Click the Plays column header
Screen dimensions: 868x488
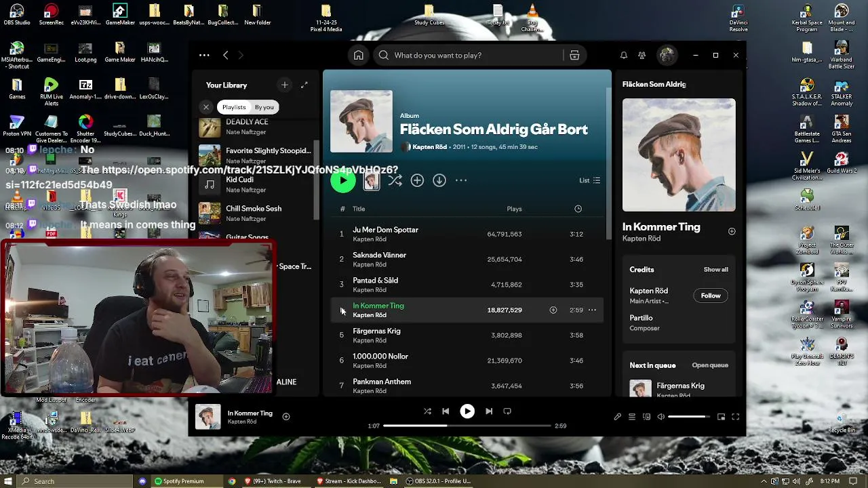[514, 209]
